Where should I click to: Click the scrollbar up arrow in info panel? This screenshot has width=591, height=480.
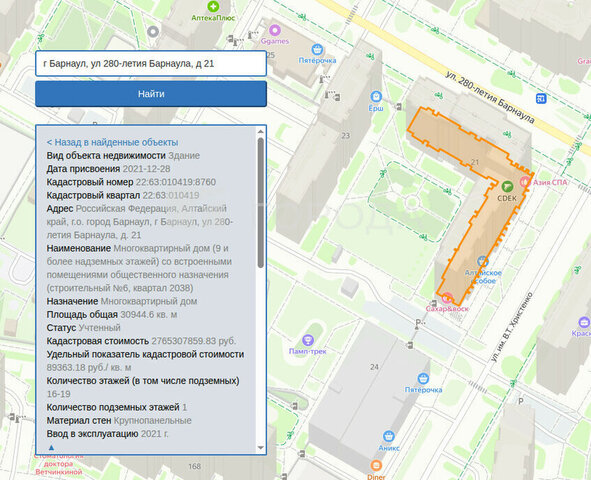(260, 131)
